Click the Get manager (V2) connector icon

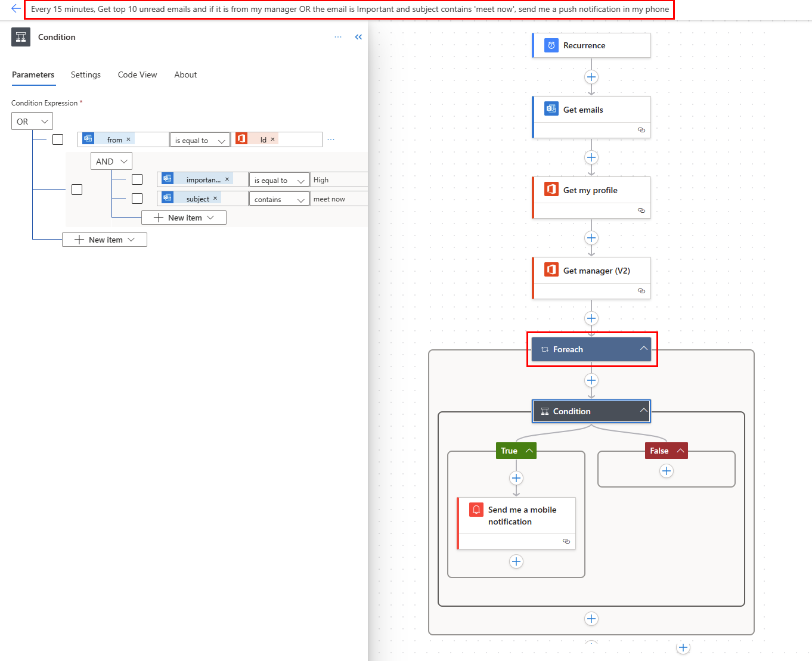551,269
